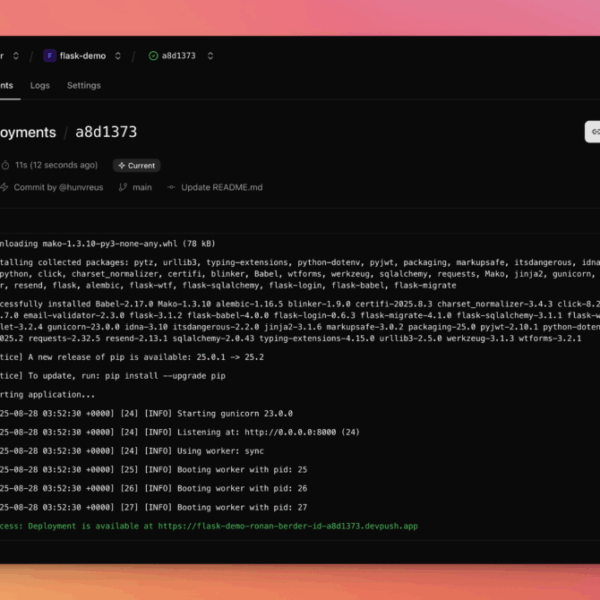Click the 'Starting gunicorn 23.0.0' log line
600x600 pixels.
(146, 414)
